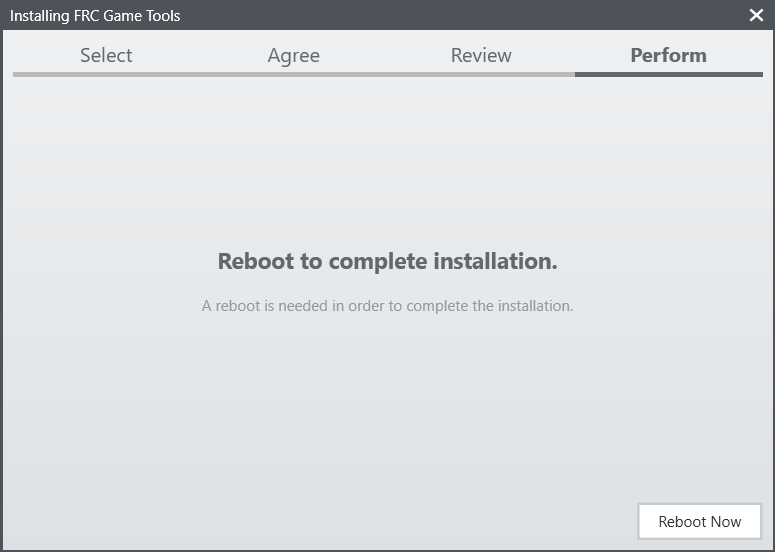
Task: Click the Reboot Now button
Action: (699, 521)
